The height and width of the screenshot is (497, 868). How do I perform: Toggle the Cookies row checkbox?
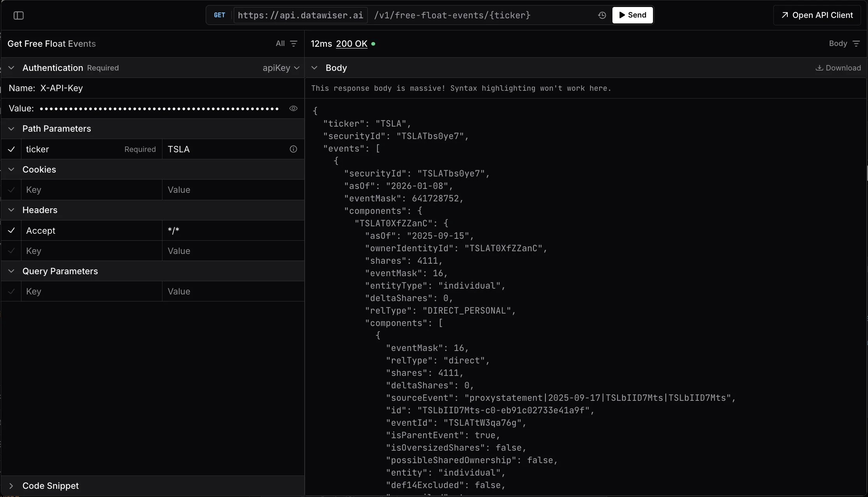[x=11, y=190]
